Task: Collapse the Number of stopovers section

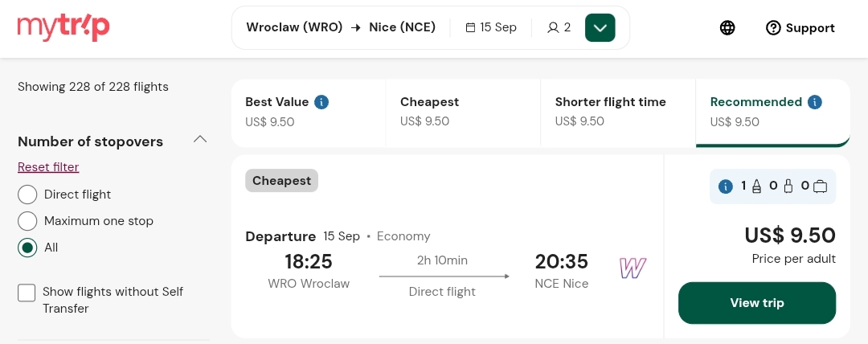Action: (x=200, y=140)
